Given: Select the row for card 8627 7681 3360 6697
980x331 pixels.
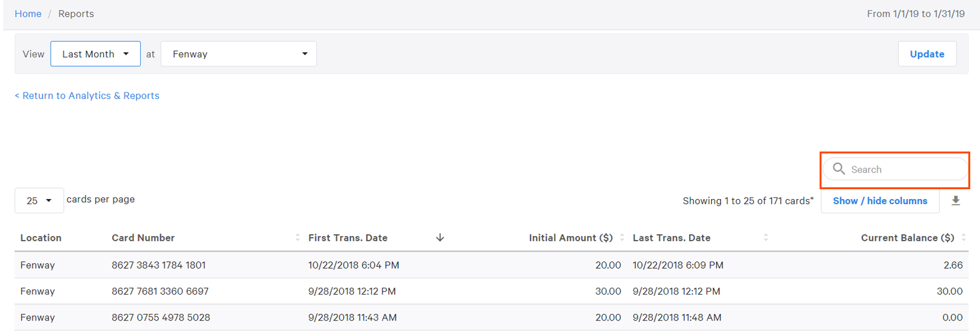Looking at the screenshot, I should point(160,291).
